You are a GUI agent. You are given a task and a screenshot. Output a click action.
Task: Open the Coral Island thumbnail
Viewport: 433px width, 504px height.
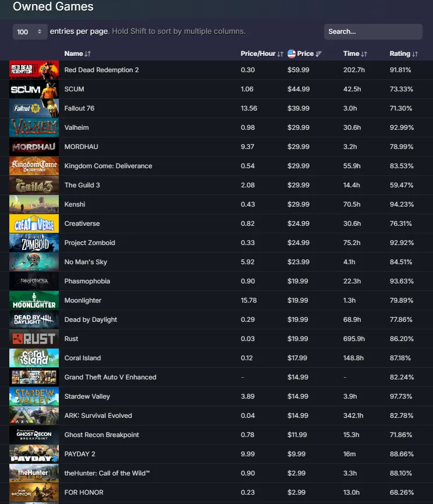(34, 358)
